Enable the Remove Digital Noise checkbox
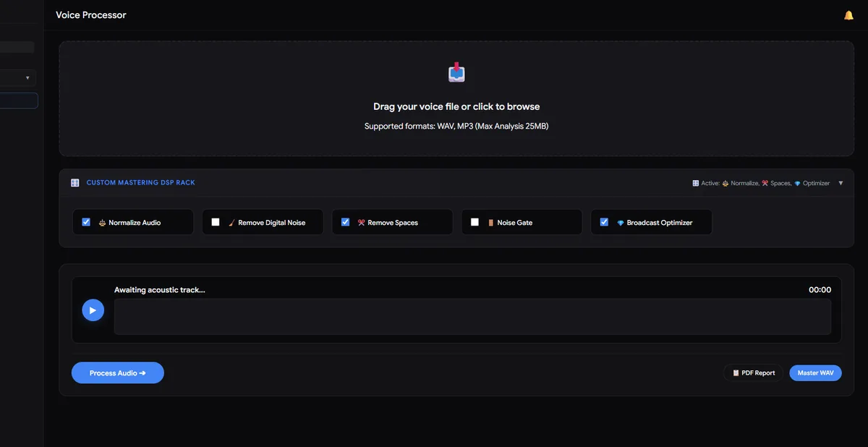 (216, 222)
